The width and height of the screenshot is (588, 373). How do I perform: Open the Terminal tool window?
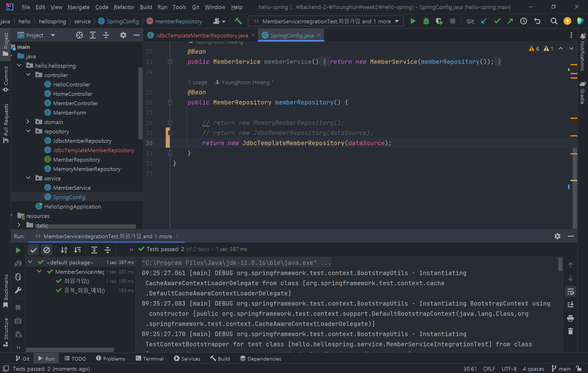[x=150, y=359]
